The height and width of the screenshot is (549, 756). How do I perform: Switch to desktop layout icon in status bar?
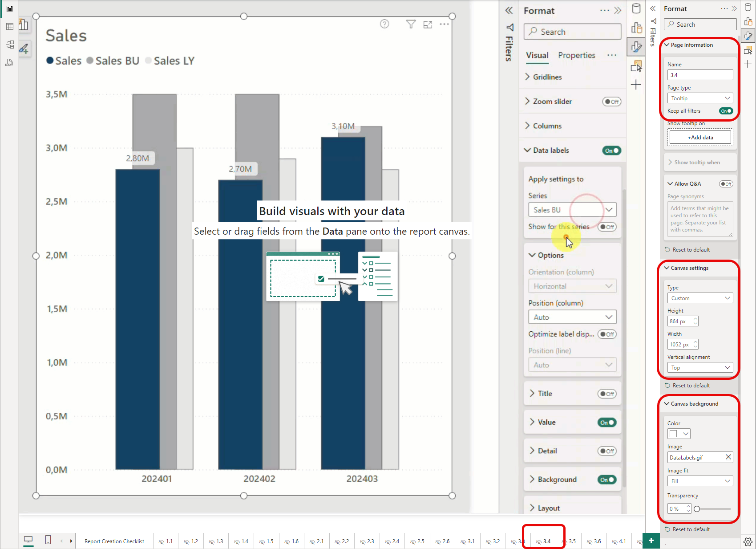click(x=28, y=540)
